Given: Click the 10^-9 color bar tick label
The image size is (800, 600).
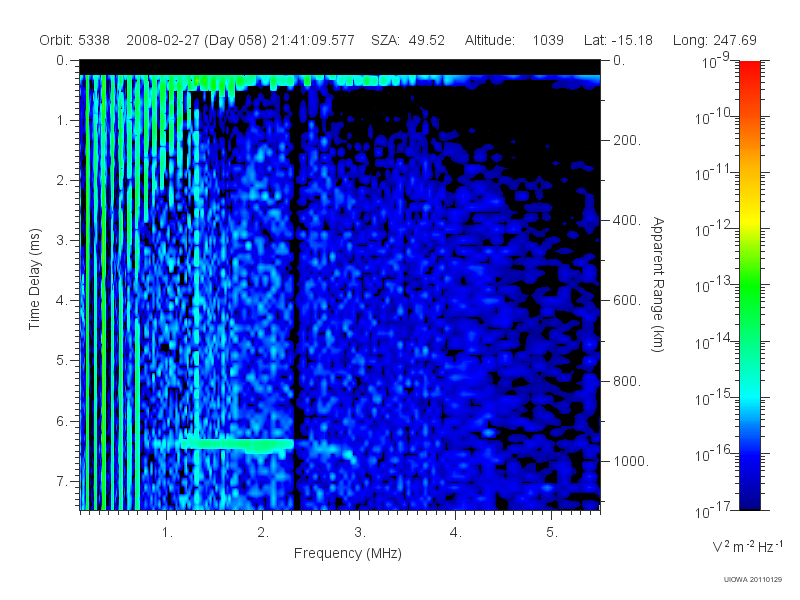Looking at the screenshot, I should point(716,61).
